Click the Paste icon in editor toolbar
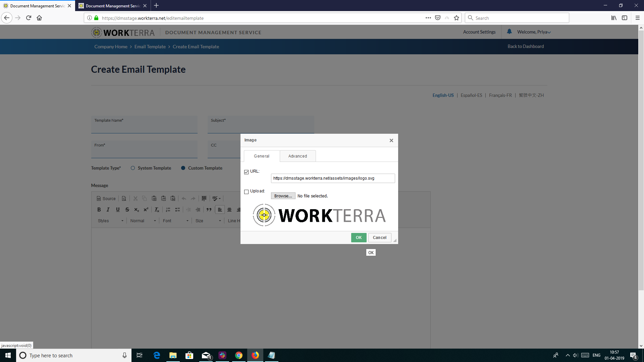This screenshot has width=644, height=362. click(x=154, y=198)
